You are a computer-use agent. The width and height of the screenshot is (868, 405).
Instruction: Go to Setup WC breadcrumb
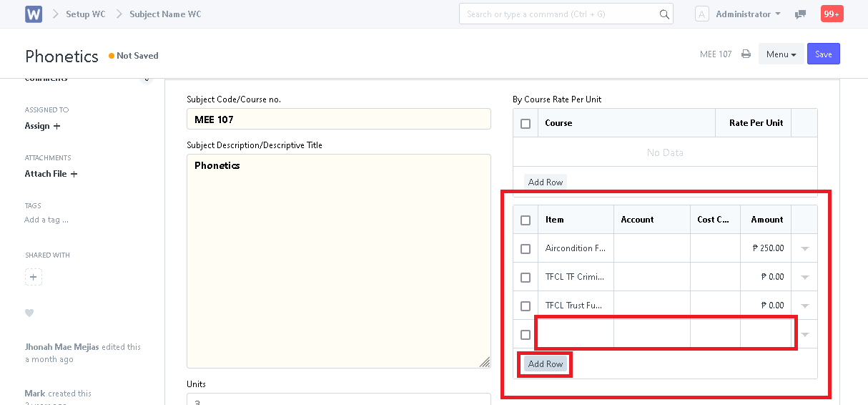86,14
